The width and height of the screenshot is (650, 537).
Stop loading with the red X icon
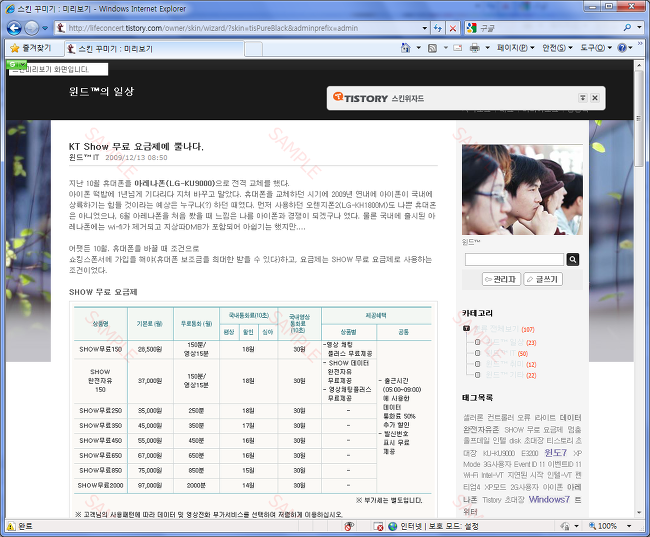453,28
